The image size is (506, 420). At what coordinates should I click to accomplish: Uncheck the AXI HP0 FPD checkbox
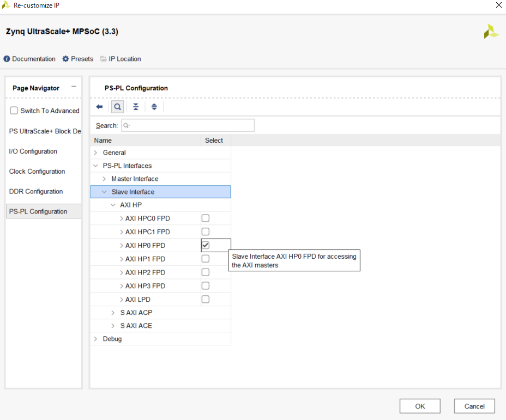206,245
